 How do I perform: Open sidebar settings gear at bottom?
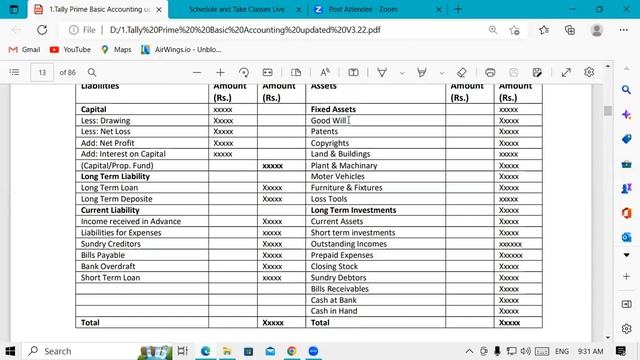coord(627,329)
